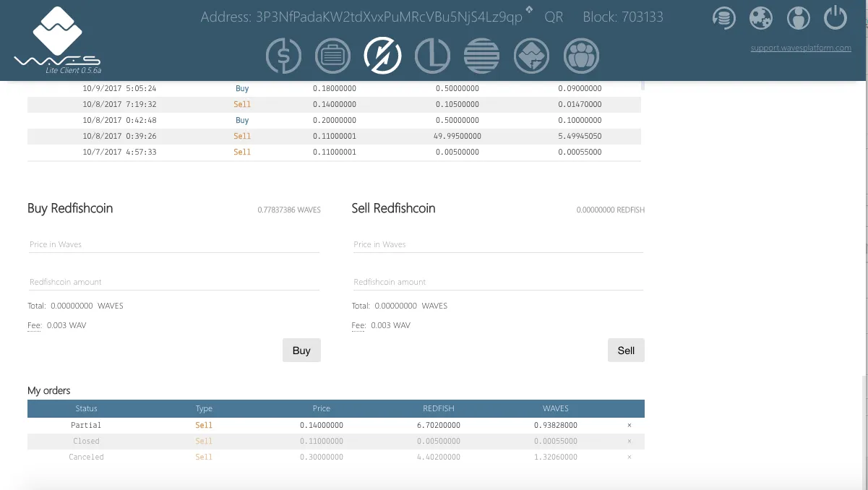Click the Fee label in Buy panel
868x490 pixels.
click(x=35, y=325)
